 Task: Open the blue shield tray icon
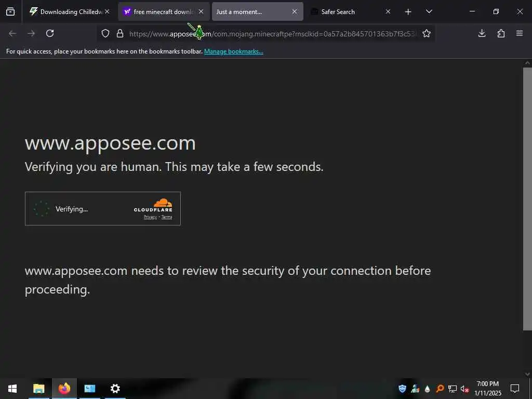[x=403, y=389]
